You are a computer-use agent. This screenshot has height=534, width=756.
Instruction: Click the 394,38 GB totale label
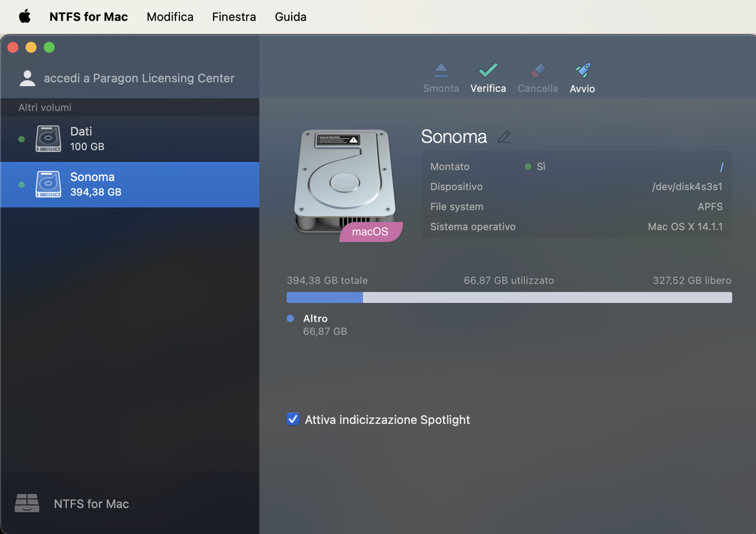(327, 280)
